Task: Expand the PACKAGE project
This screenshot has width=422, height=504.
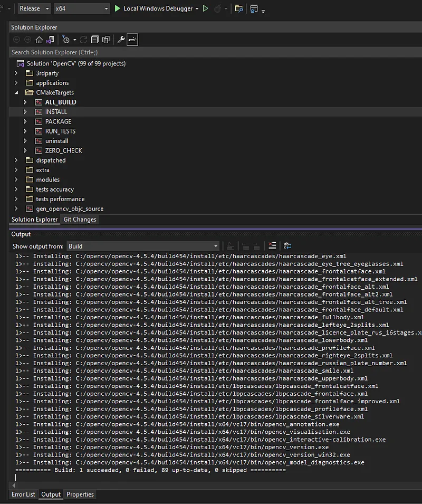Action: 25,121
